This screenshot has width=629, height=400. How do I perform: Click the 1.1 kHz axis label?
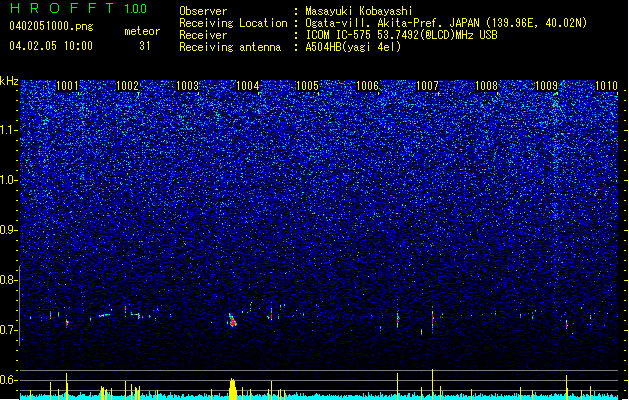9,130
